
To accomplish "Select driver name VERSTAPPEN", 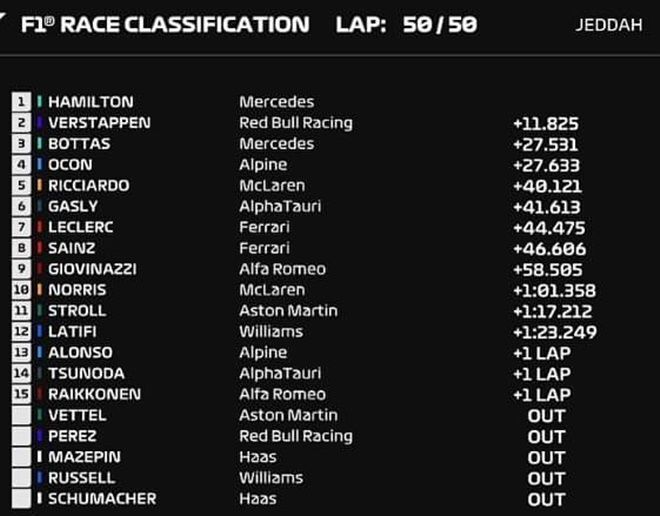I will pyautogui.click(x=99, y=122).
